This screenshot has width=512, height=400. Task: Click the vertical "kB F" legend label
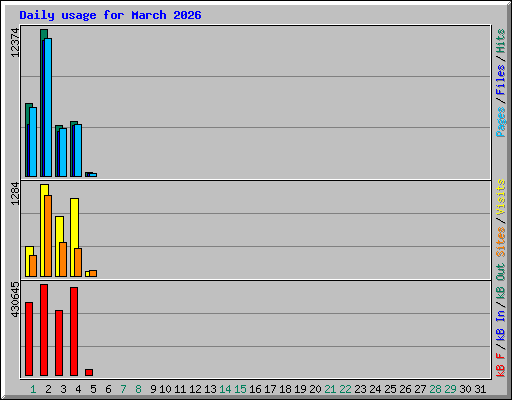pos(500,365)
